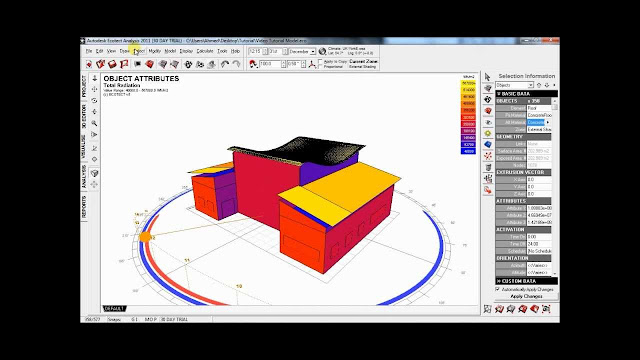Switch to the Visualise side tab

pyautogui.click(x=84, y=147)
